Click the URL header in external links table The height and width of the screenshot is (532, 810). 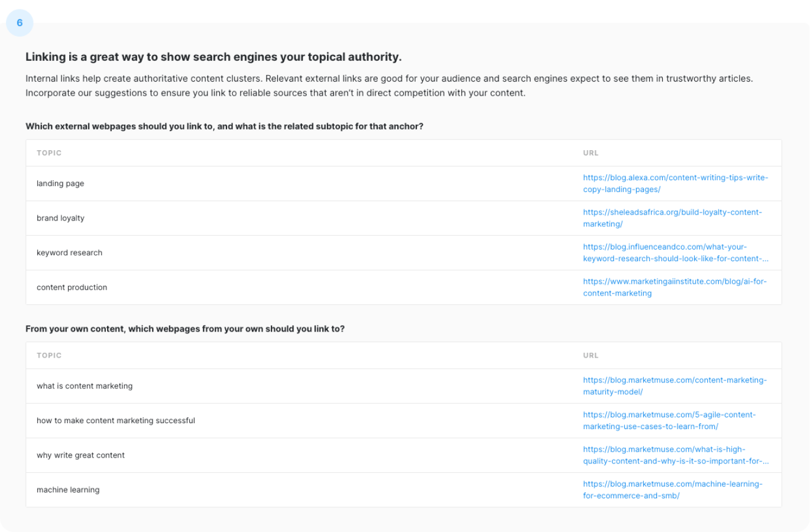click(x=591, y=153)
